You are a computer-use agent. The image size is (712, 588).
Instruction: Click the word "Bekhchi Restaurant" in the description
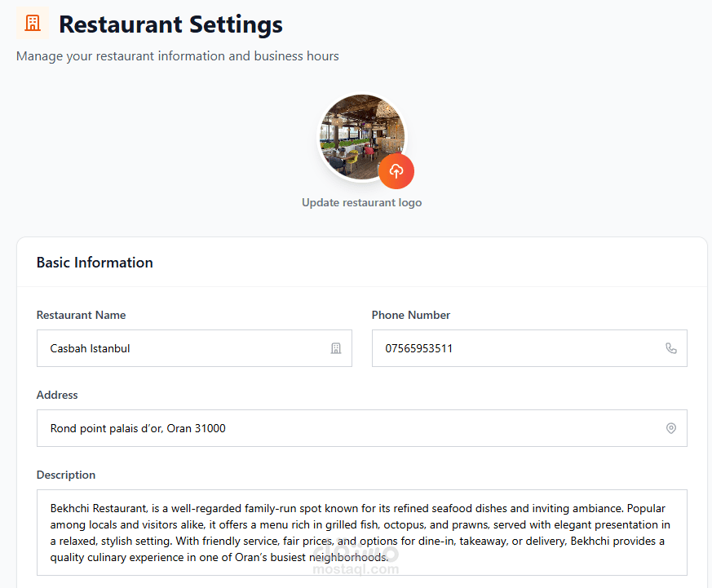pos(99,509)
